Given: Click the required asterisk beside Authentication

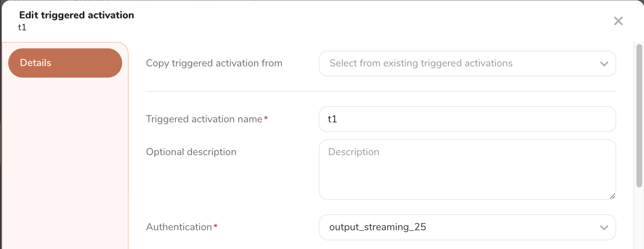Looking at the screenshot, I should pyautogui.click(x=215, y=226).
